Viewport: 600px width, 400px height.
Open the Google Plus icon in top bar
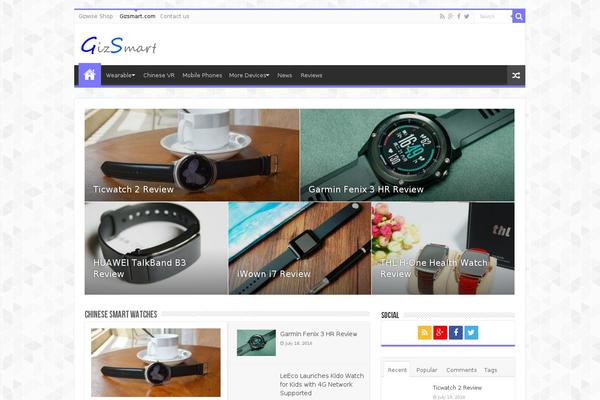[451, 16]
